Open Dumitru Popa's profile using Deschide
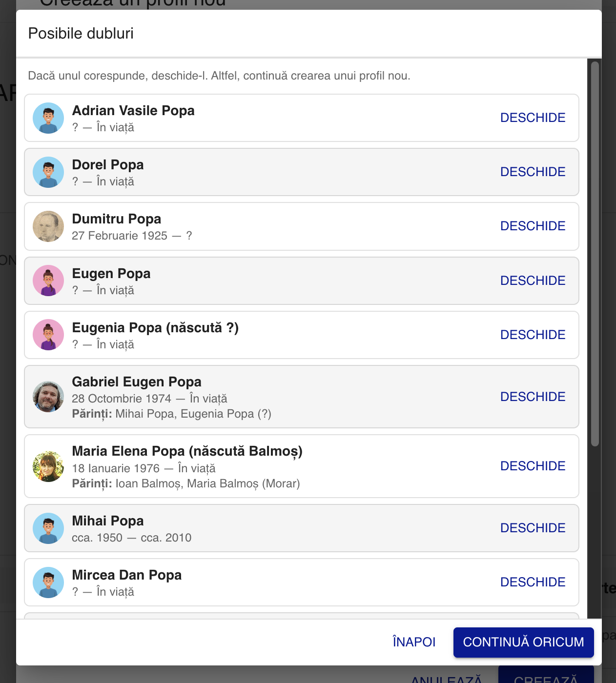The image size is (616, 683). coord(533,226)
